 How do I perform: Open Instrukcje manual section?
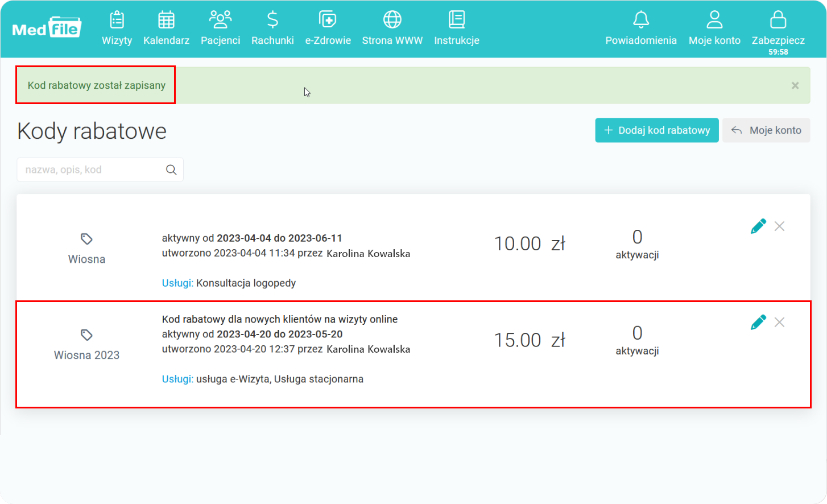(x=456, y=28)
